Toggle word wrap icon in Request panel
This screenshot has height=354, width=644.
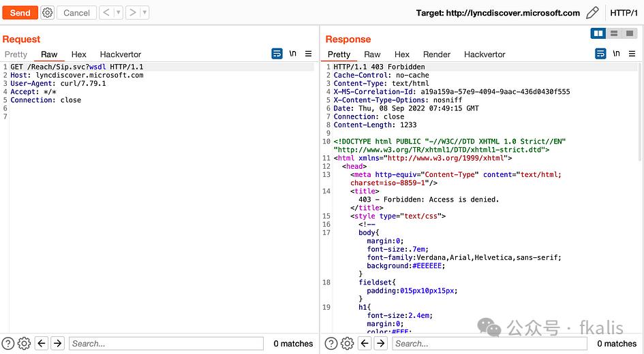tap(277, 53)
